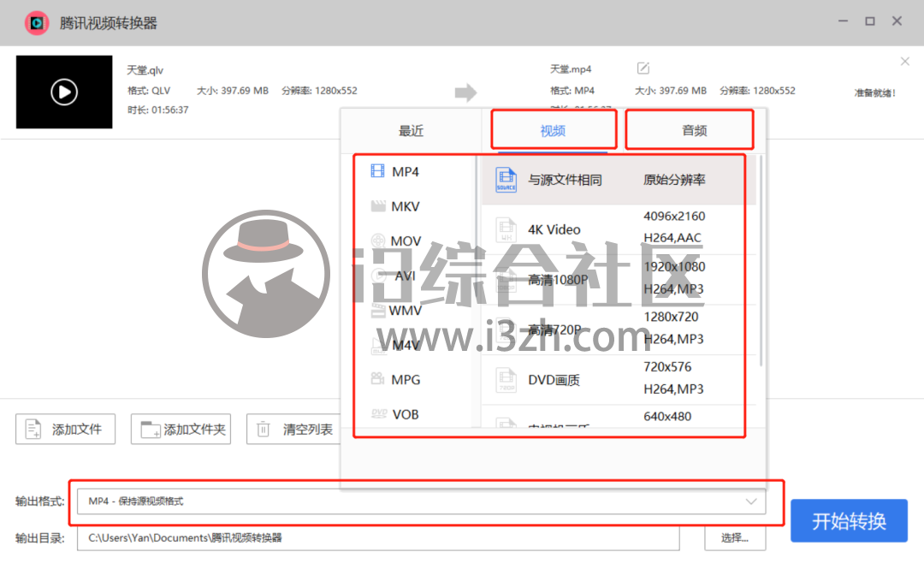Select the 1920x1080 resolution text
The width and height of the screenshot is (924, 570).
(x=674, y=267)
